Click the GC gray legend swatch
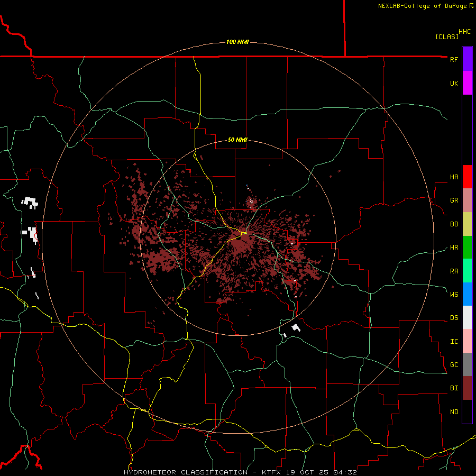Screen dimensions: 476x476 [467, 364]
